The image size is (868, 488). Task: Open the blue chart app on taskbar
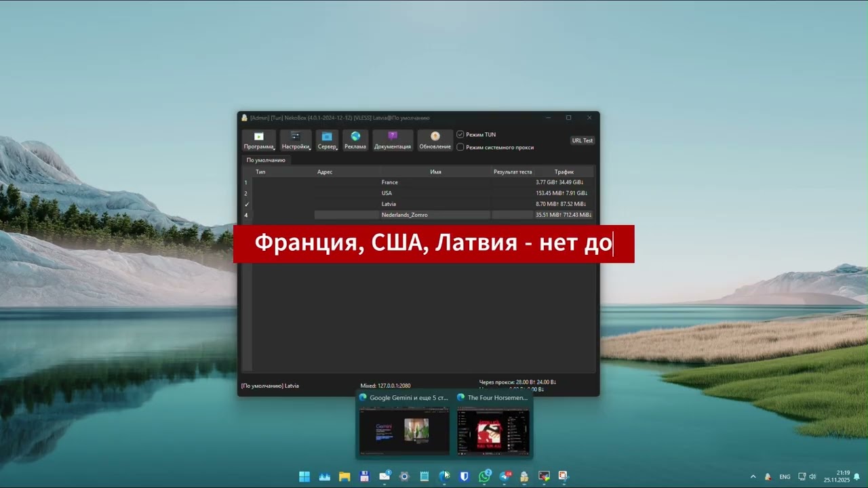324,476
